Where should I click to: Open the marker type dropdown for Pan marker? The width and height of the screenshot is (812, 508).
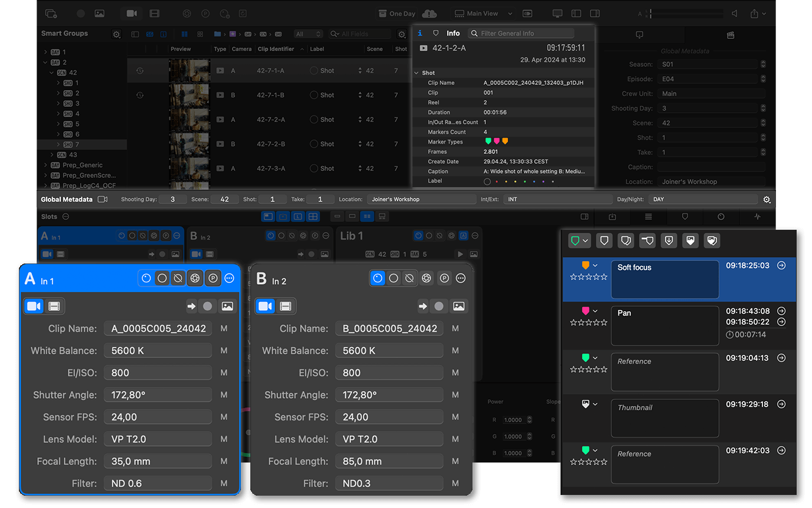pyautogui.click(x=595, y=311)
